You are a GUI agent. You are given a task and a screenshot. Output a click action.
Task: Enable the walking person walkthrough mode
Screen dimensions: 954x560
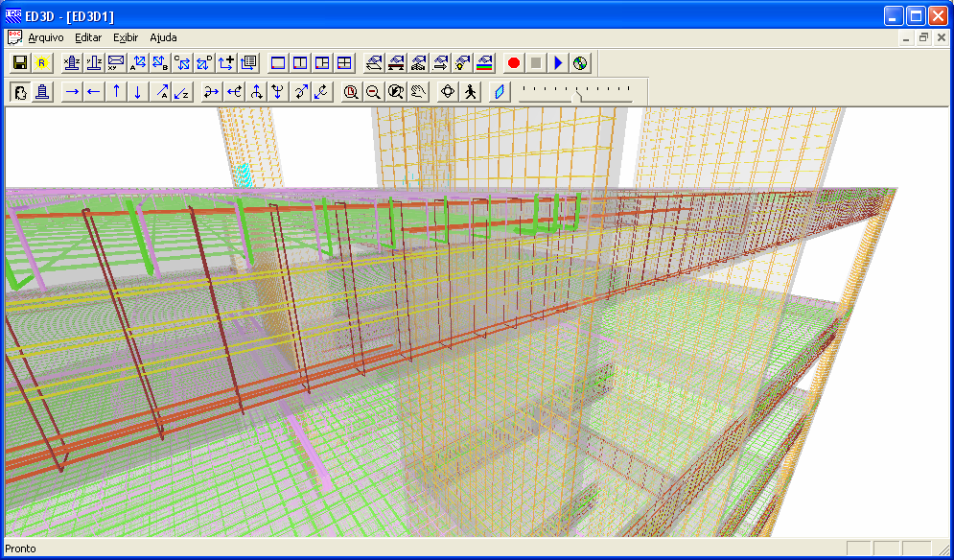(x=470, y=92)
